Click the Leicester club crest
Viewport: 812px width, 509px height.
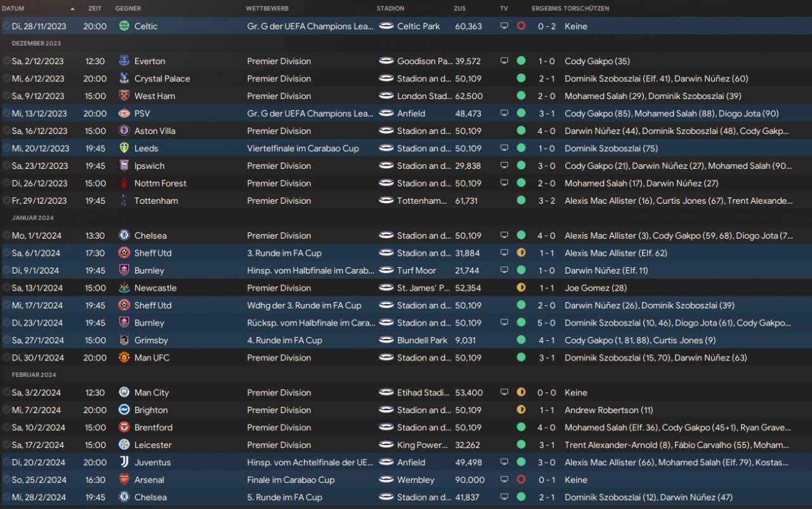(124, 445)
